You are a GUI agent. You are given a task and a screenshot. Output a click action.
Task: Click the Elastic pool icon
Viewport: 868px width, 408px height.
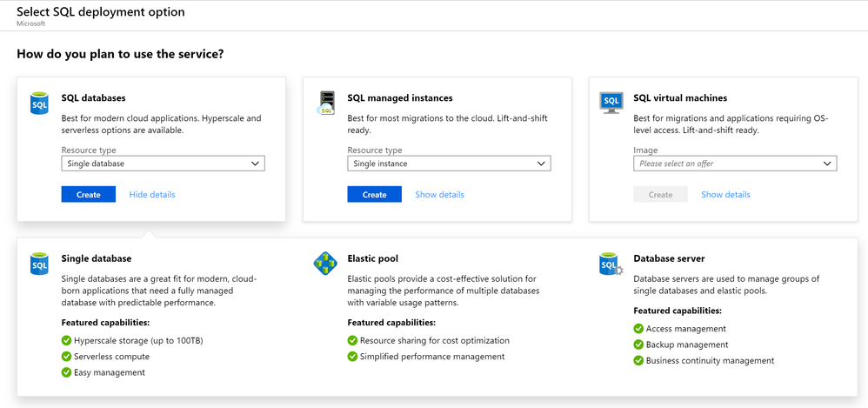325,264
